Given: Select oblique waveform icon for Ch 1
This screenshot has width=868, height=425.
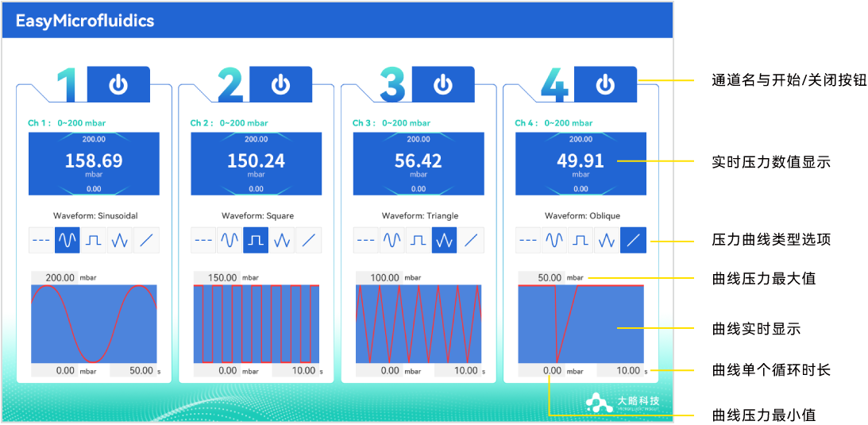Looking at the screenshot, I should coord(146,240).
